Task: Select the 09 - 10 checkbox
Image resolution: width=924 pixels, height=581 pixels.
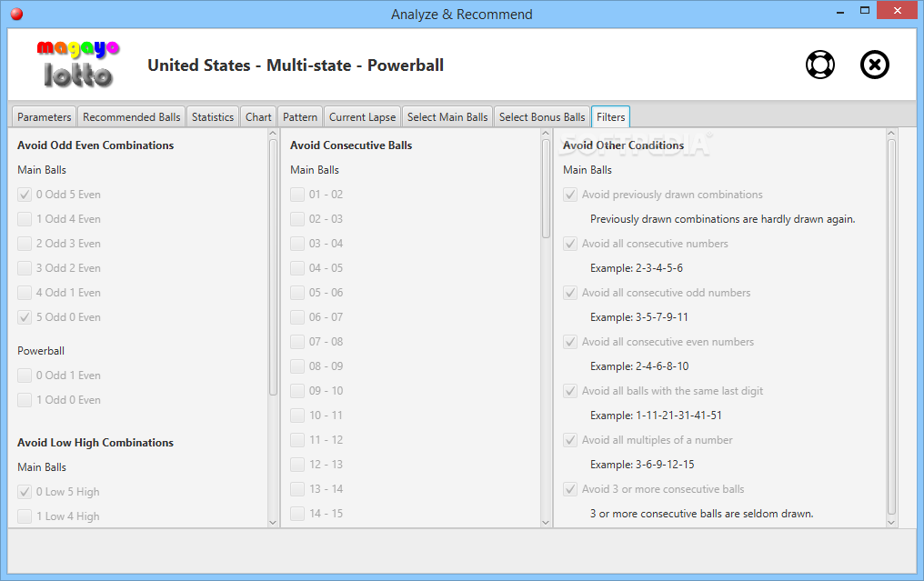Action: click(297, 391)
